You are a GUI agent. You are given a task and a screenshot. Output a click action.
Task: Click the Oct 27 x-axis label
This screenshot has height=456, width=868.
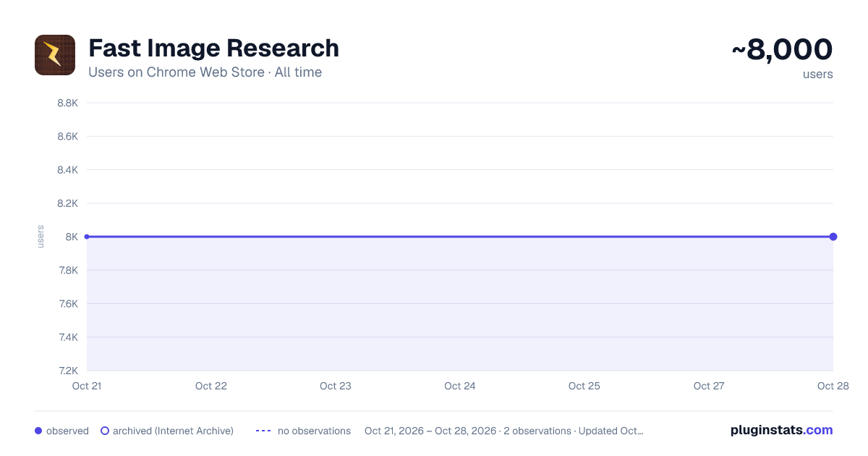709,386
